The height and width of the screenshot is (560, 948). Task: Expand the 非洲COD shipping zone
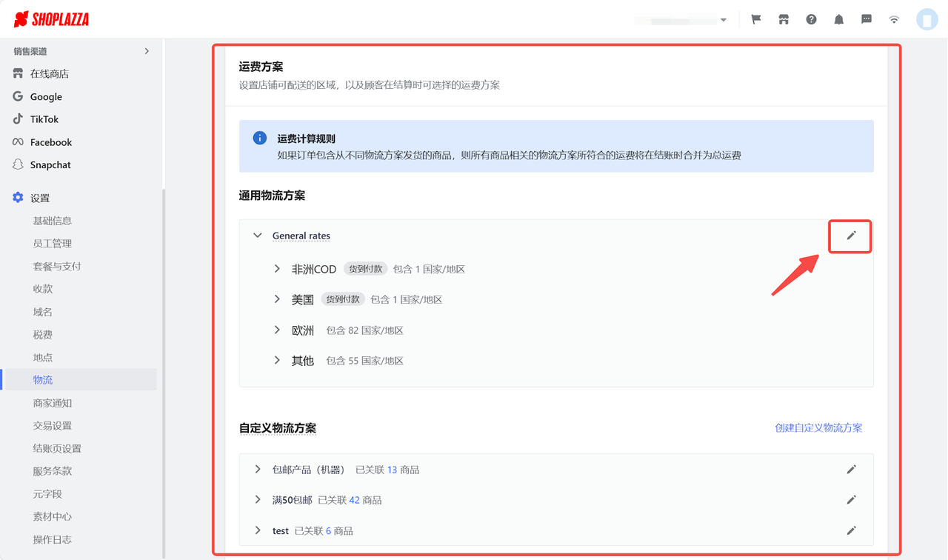pyautogui.click(x=276, y=269)
